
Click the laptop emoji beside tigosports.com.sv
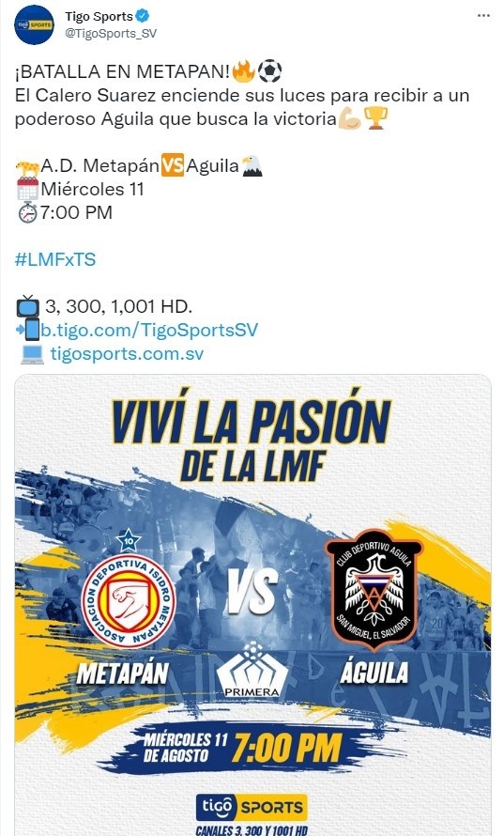point(32,354)
